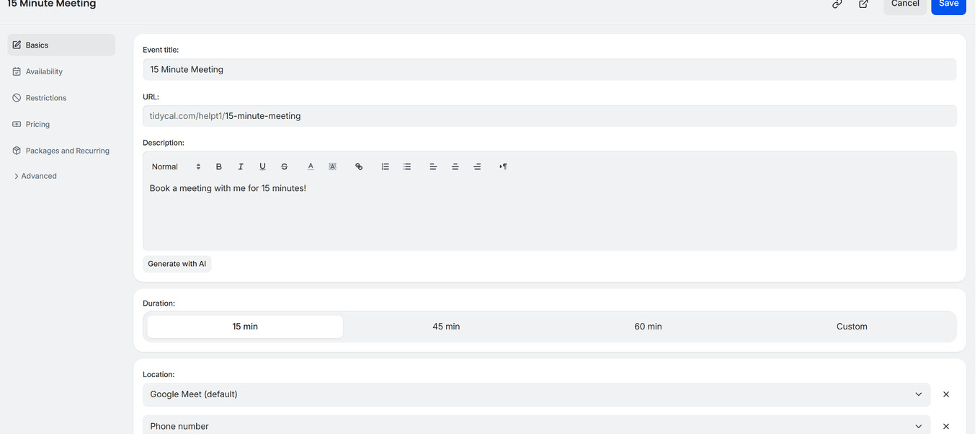Create an ordered list in the description
This screenshot has width=980, height=434.
pos(386,167)
